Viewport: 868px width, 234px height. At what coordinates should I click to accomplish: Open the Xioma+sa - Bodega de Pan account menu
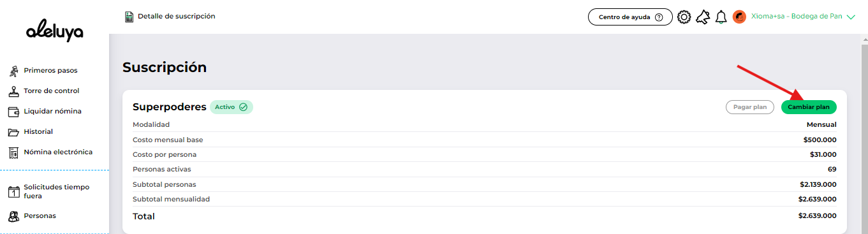794,17
